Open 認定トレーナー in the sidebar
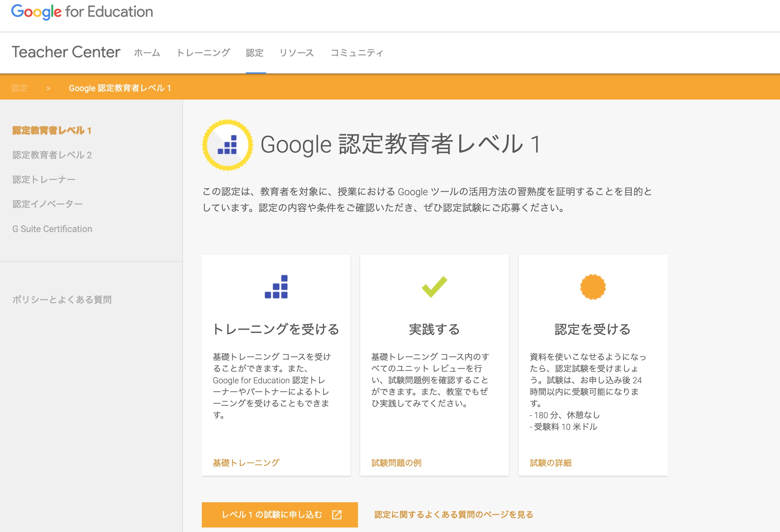The image size is (780, 532). (44, 179)
